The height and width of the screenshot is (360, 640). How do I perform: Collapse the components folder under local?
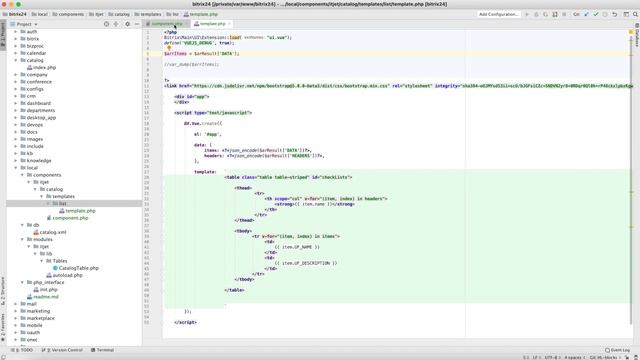(22, 175)
